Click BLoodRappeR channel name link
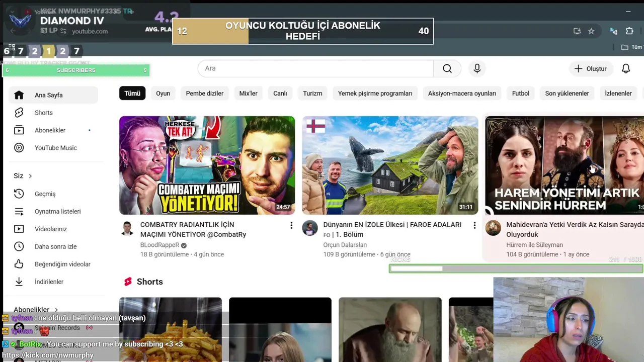This screenshot has height=362, width=644. 159,245
